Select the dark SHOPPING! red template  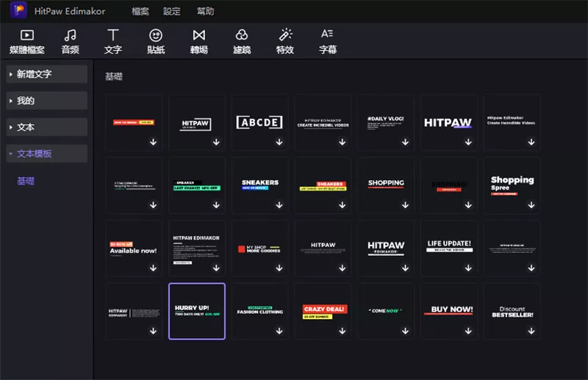coord(449,185)
